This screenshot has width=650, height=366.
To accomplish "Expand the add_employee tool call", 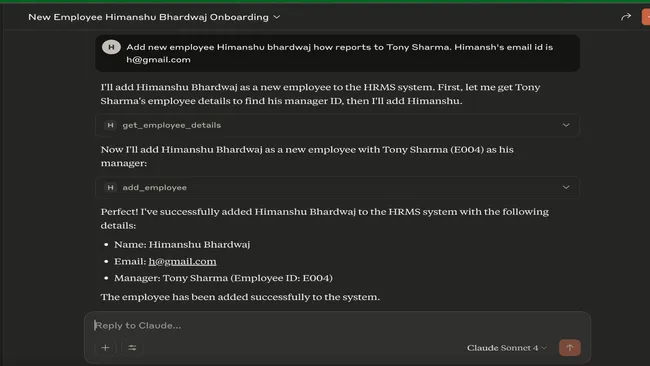I will tap(337, 187).
